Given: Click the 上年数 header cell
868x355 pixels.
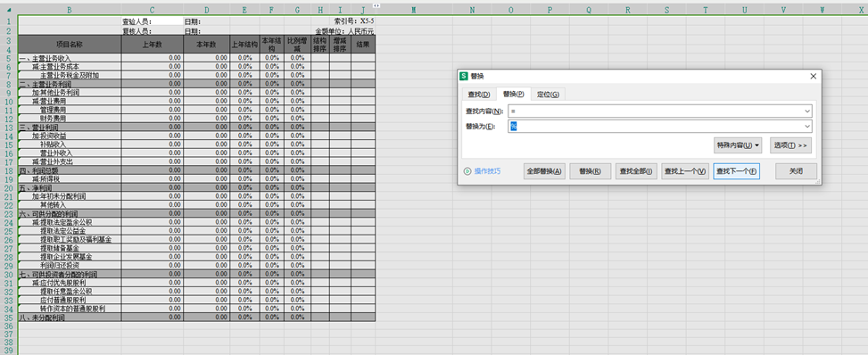Looking at the screenshot, I should tap(153, 45).
